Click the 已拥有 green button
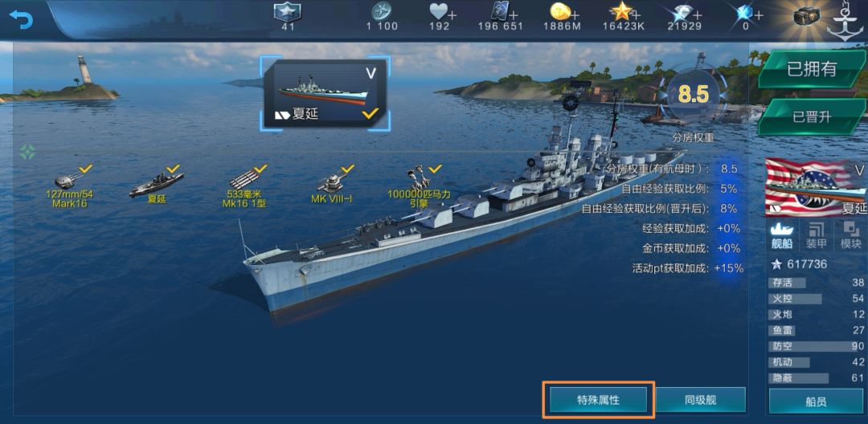Image resolution: width=868 pixels, height=424 pixels. coord(812,69)
